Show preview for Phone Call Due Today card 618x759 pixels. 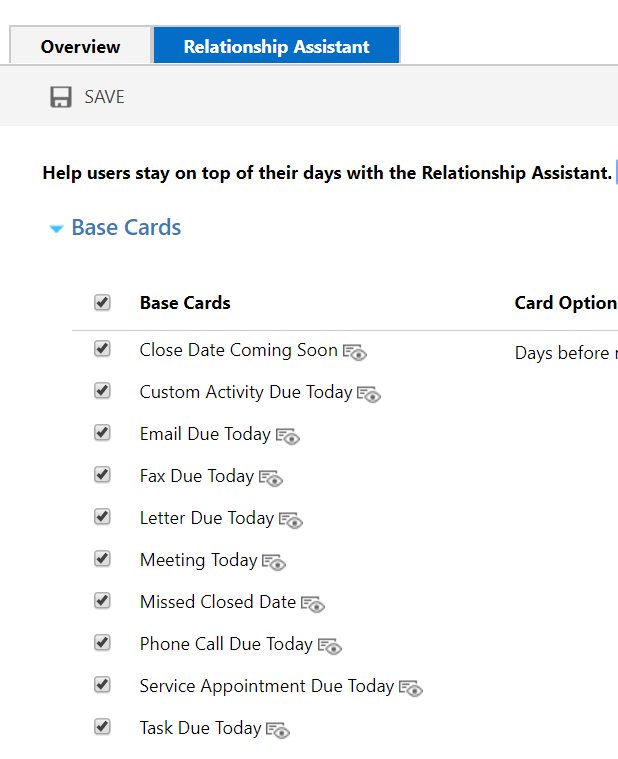(x=330, y=646)
